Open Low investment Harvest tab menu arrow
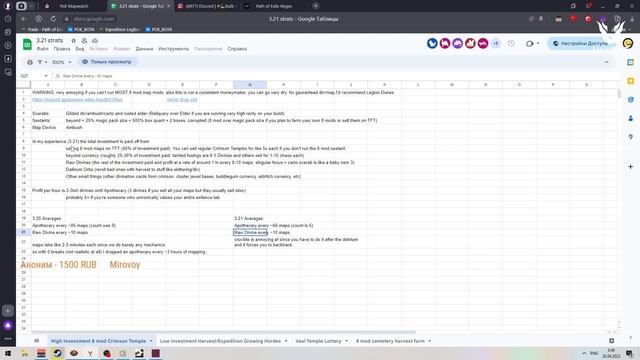 pos(286,341)
